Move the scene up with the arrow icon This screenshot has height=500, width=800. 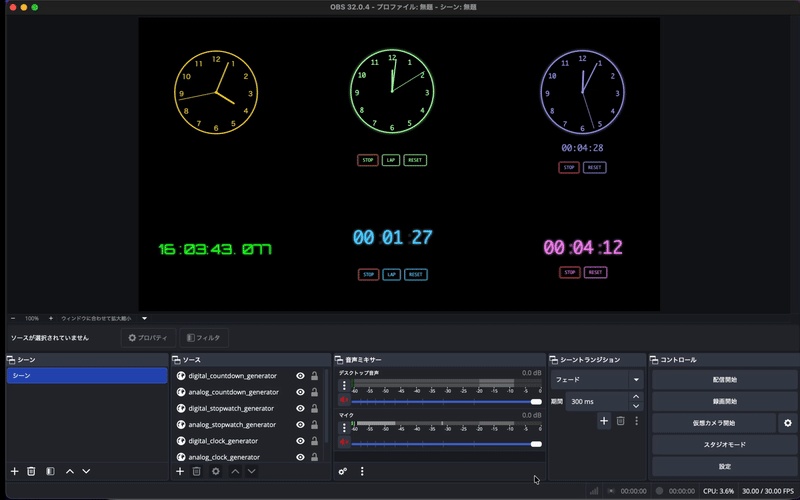pyautogui.click(x=70, y=471)
